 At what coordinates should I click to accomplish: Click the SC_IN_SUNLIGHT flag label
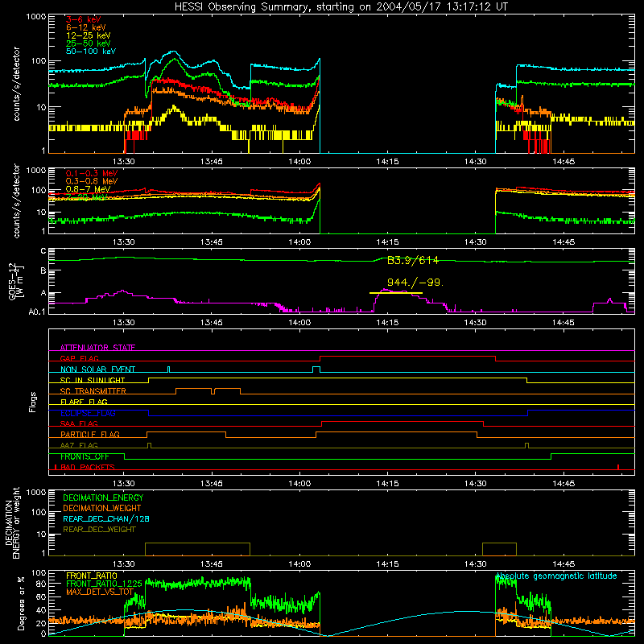coord(93,380)
